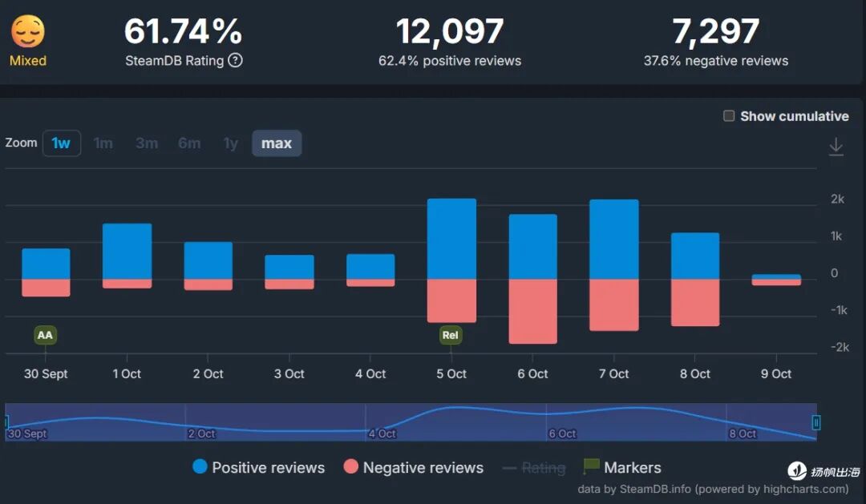Image resolution: width=866 pixels, height=504 pixels.
Task: Toggle Negative reviews series in legend
Action: point(413,468)
